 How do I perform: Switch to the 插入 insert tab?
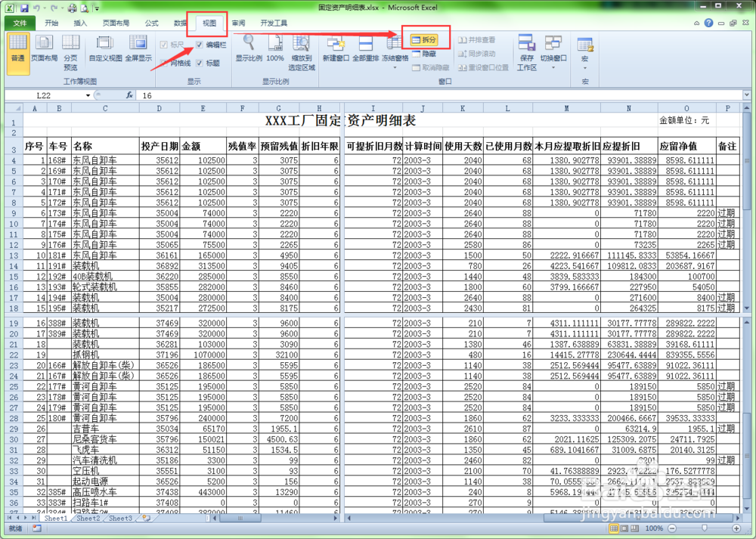click(80, 23)
